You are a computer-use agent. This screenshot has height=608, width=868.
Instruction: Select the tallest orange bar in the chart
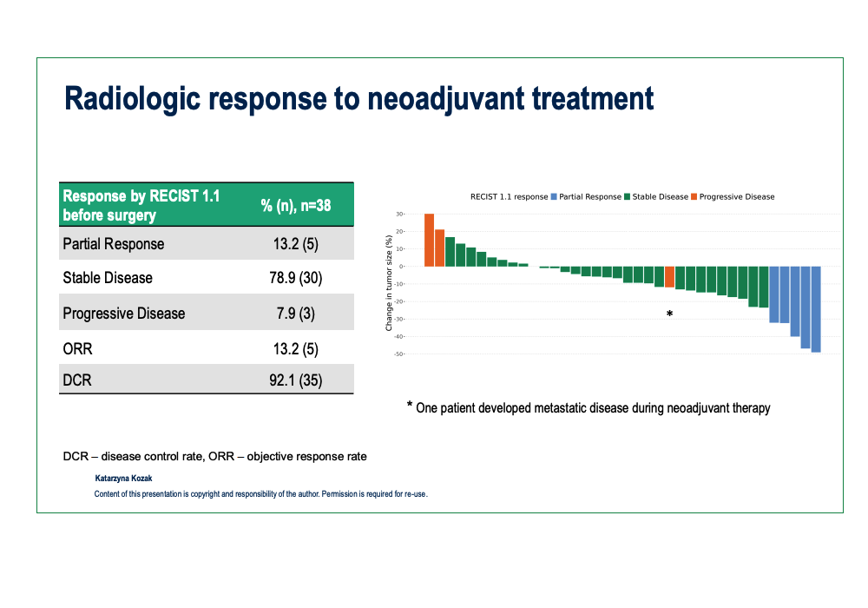[x=429, y=240]
